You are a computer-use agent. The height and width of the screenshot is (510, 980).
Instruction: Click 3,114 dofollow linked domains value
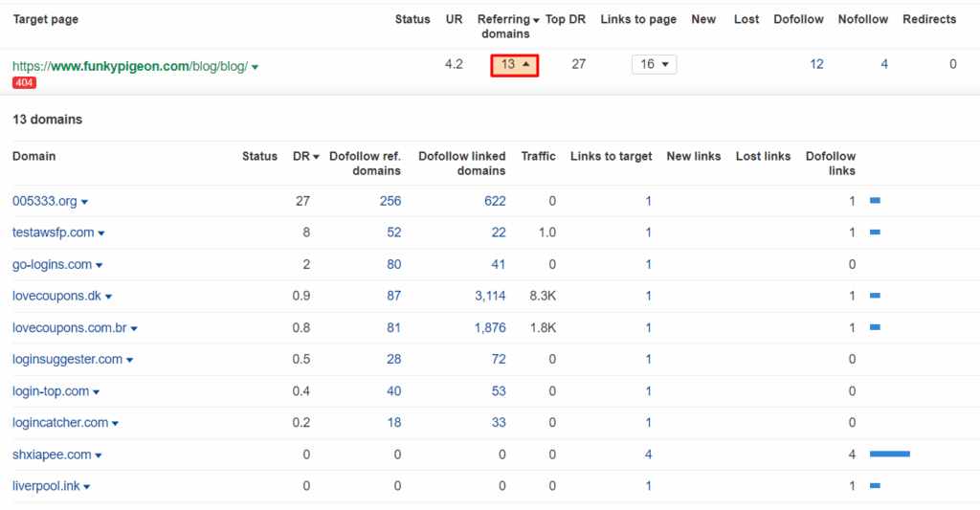490,297
